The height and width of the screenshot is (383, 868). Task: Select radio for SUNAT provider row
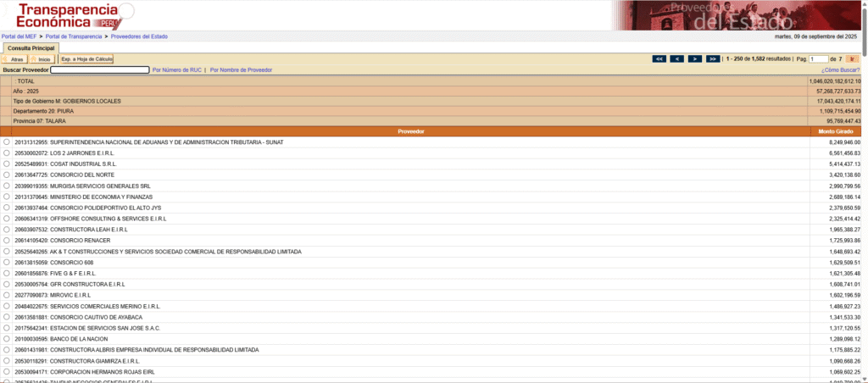(x=7, y=142)
